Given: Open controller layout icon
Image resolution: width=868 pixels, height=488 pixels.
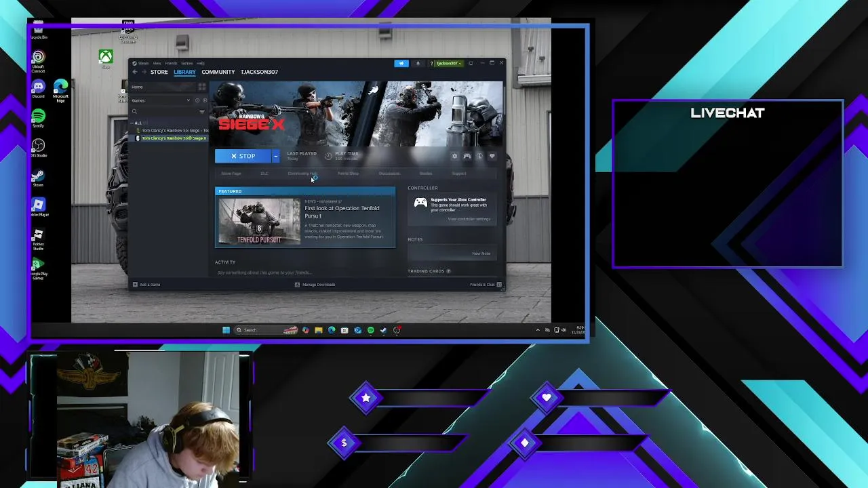Looking at the screenshot, I should [x=467, y=157].
